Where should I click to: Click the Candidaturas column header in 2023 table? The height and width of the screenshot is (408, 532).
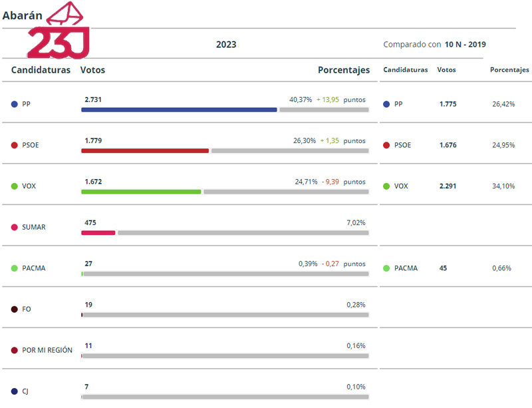click(41, 70)
